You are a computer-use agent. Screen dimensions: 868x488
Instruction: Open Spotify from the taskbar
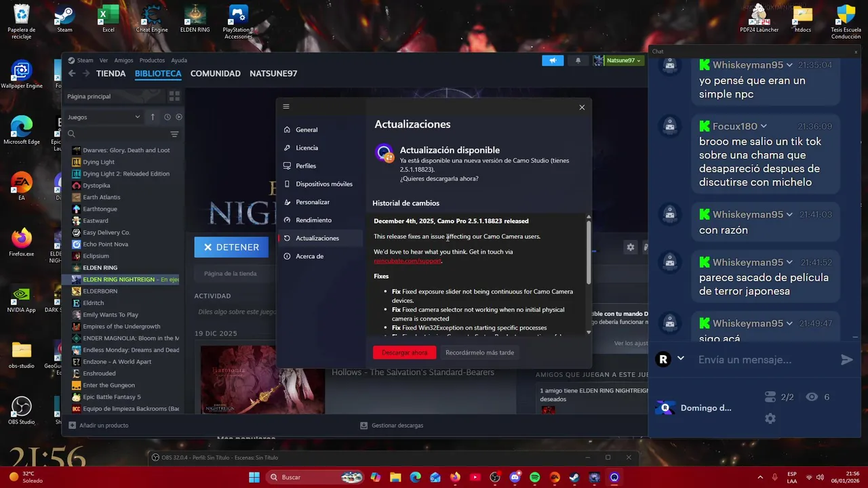click(534, 477)
